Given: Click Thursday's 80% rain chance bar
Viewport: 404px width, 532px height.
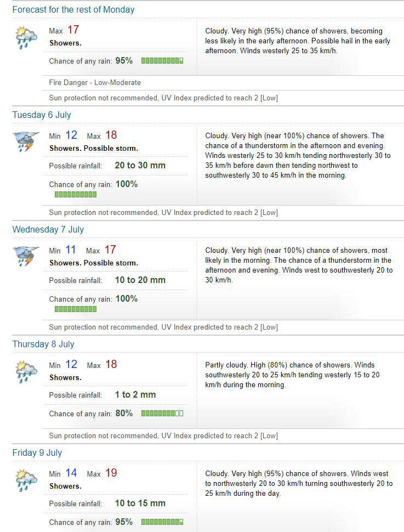Looking at the screenshot, I should point(162,413).
